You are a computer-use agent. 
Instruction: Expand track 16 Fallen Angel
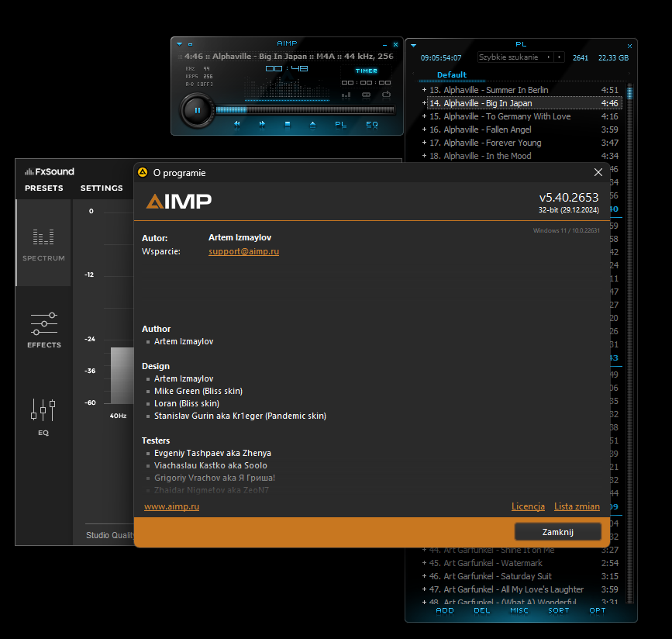click(424, 130)
